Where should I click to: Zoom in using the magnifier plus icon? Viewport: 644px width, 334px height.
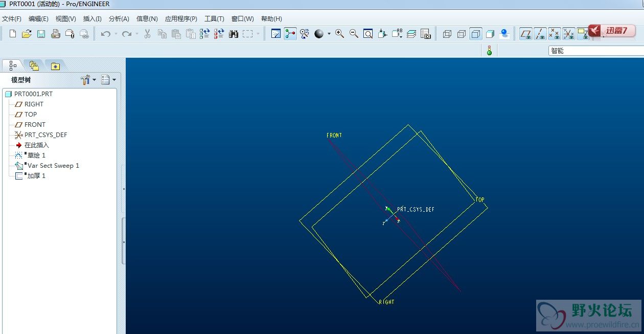339,34
